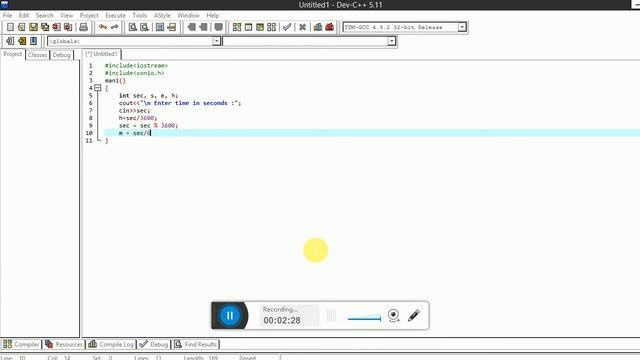
Task: Open the Resources bottom tab
Action: (64, 344)
